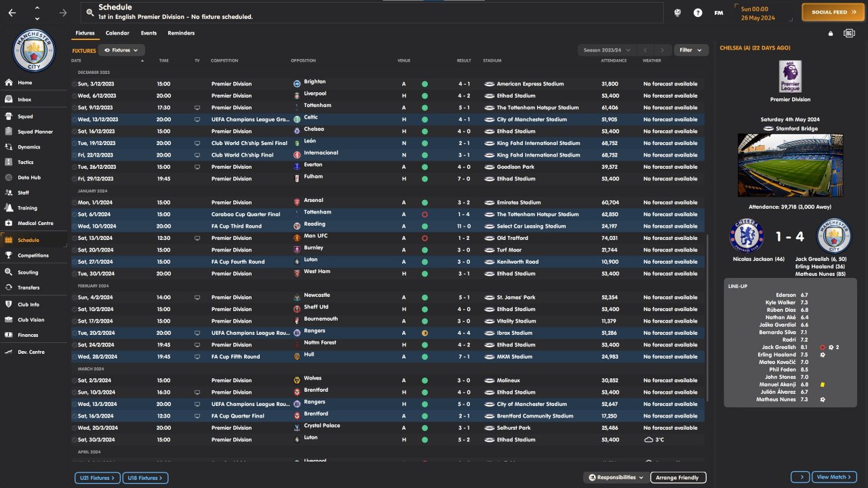Go to the next season arrow
Image resolution: width=868 pixels, height=488 pixels.
pyautogui.click(x=664, y=50)
